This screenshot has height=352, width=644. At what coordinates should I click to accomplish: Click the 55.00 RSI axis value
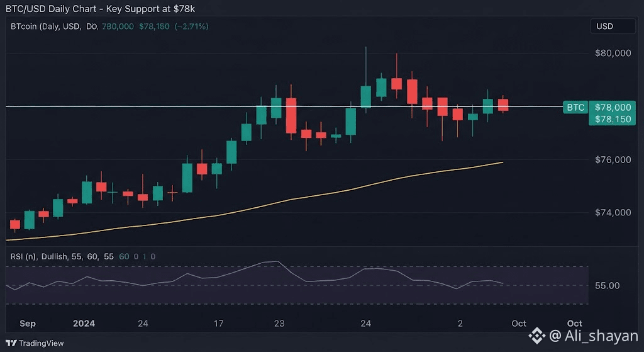click(607, 286)
